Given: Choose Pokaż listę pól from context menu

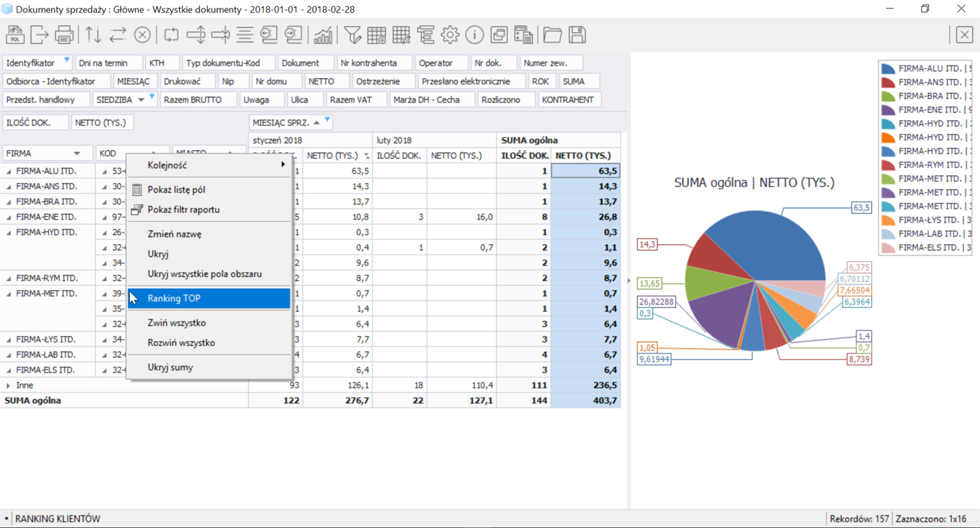Looking at the screenshot, I should (x=209, y=190).
